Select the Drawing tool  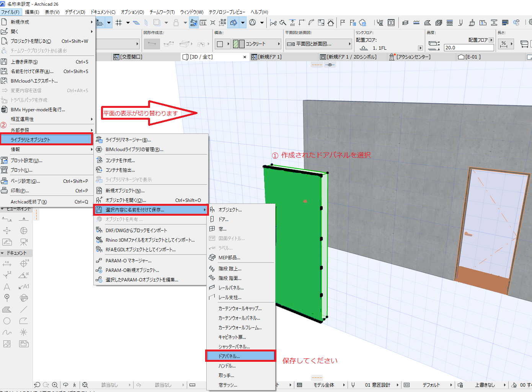tap(24, 344)
